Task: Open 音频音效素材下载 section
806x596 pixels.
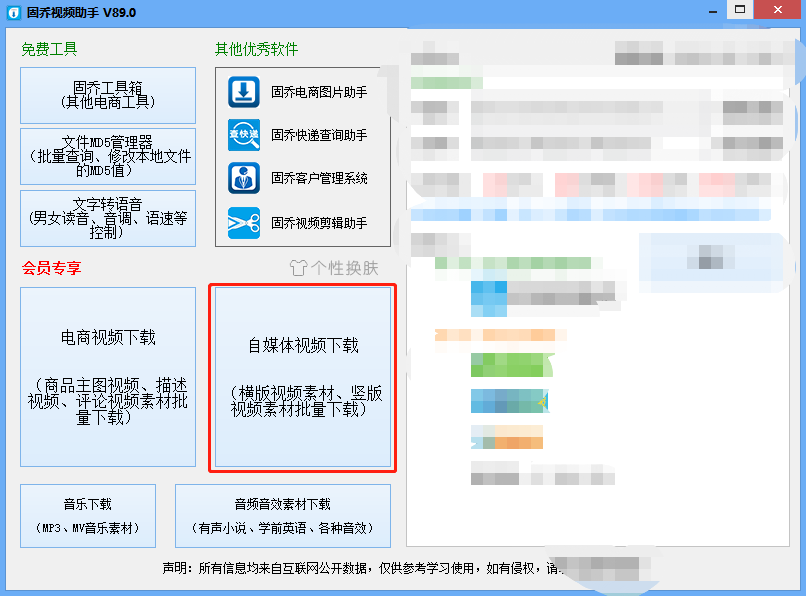Action: pos(283,516)
